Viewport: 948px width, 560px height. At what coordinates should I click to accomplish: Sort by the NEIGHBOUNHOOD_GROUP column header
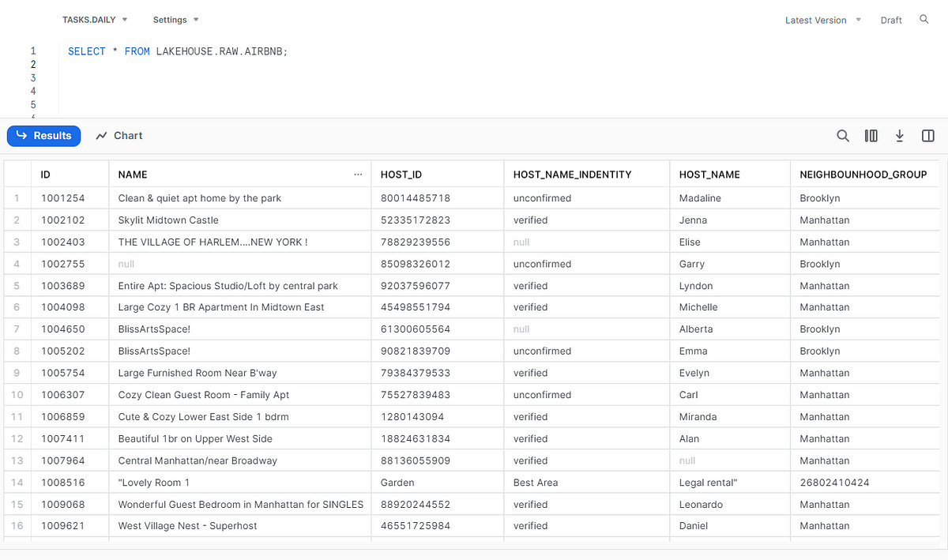click(x=864, y=175)
